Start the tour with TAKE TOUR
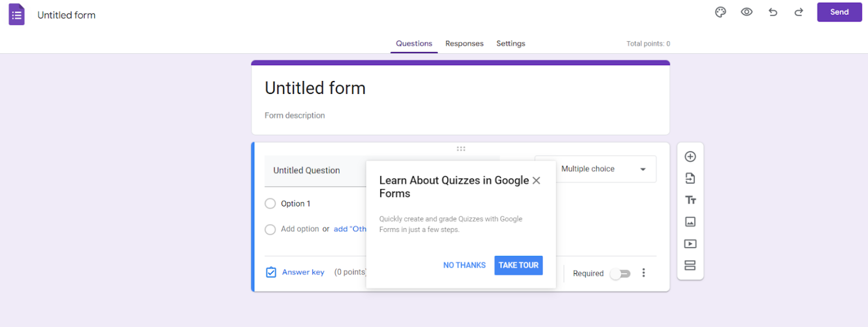Screen dimensions: 868x327 coord(518,265)
